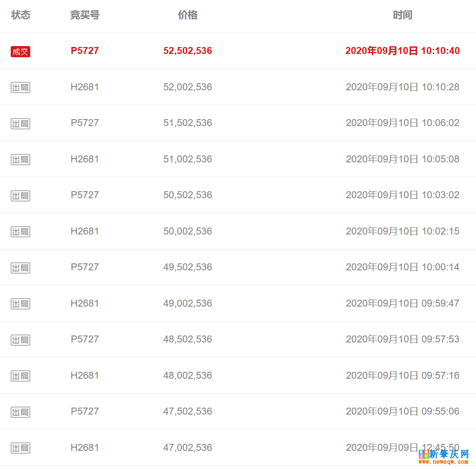Click bidder P5727 in the 47,502,536 row
Image resolution: width=476 pixels, height=469 pixels.
coord(85,411)
